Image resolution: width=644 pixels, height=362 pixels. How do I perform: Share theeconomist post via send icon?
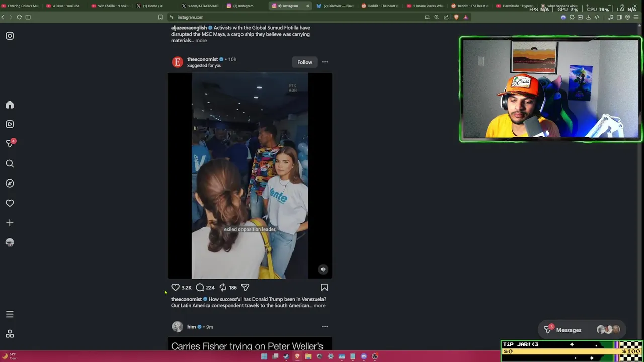tap(245, 287)
